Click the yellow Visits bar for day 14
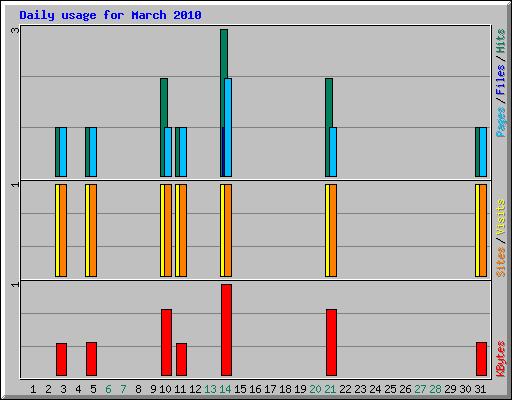This screenshot has width=512, height=400. (222, 230)
